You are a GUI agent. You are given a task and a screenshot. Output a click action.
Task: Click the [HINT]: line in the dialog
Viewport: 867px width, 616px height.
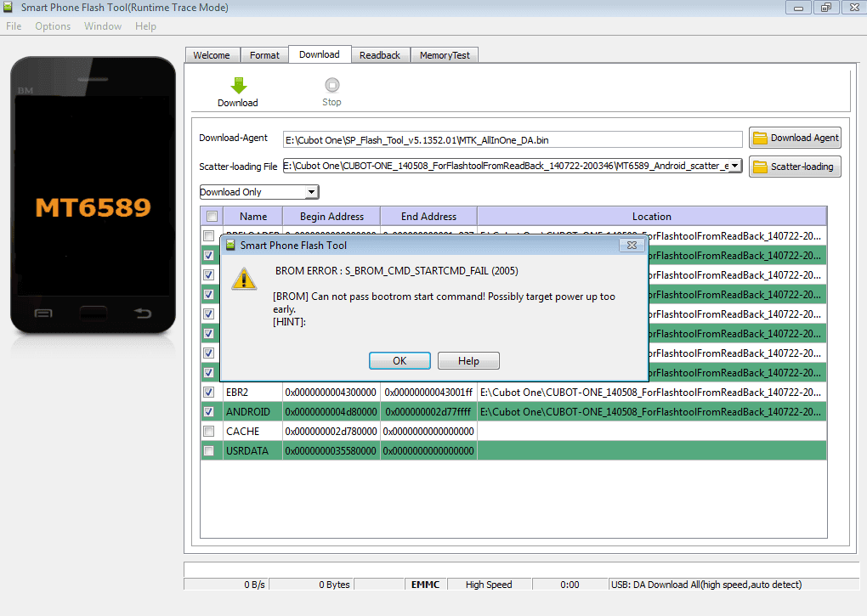coord(289,321)
